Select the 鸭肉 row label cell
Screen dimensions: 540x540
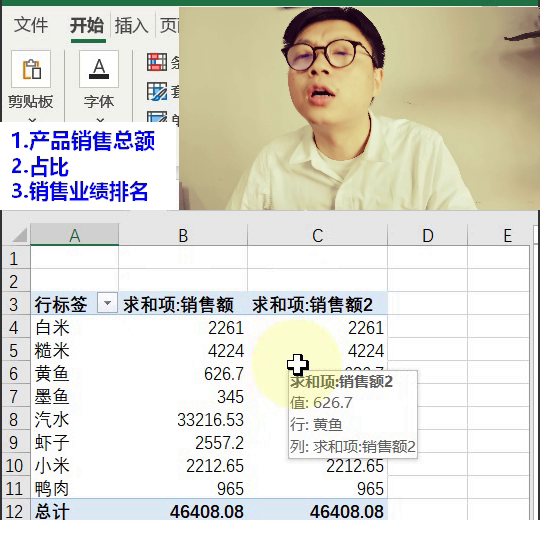75,488
